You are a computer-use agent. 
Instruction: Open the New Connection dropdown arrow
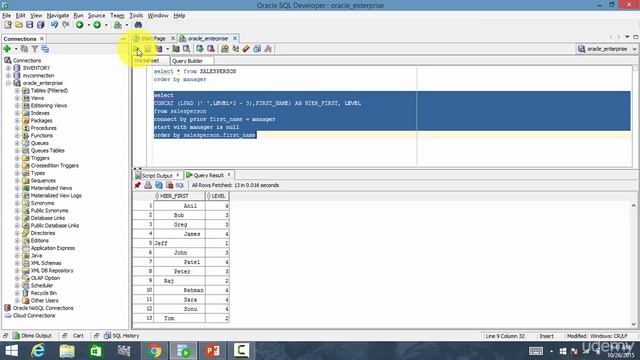tap(16, 49)
